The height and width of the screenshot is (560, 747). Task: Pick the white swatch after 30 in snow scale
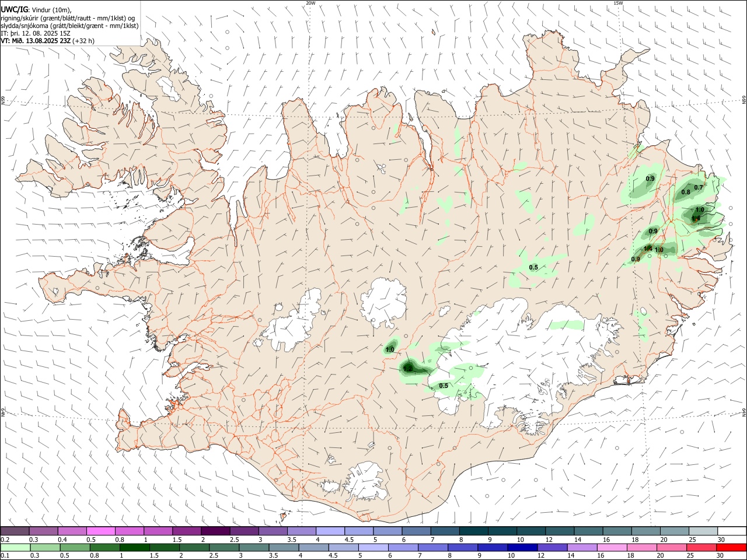point(731,531)
